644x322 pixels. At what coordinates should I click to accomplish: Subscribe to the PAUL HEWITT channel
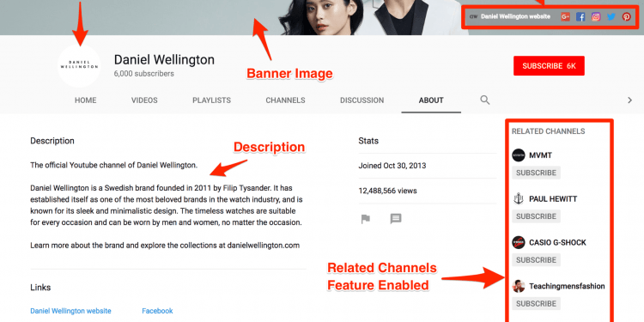pos(536,216)
